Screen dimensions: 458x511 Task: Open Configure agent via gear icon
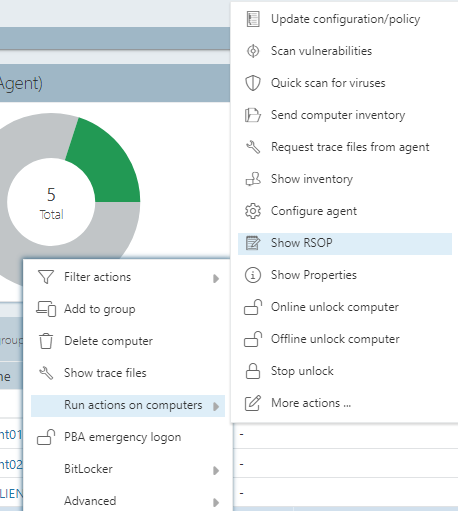coord(253,211)
